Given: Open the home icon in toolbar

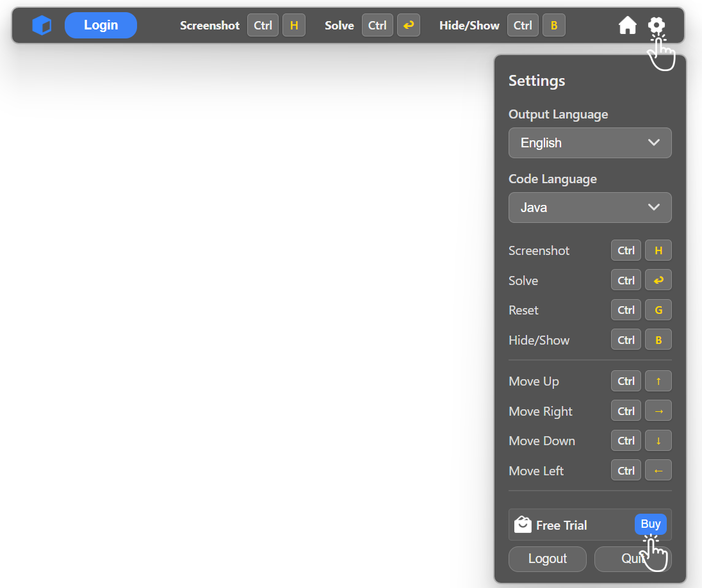Looking at the screenshot, I should pos(627,26).
